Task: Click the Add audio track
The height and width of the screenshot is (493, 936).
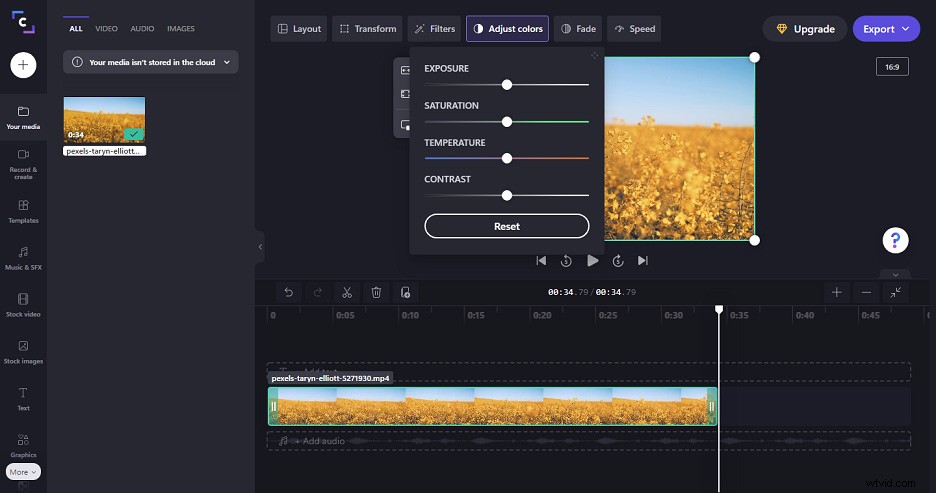Action: (588, 441)
